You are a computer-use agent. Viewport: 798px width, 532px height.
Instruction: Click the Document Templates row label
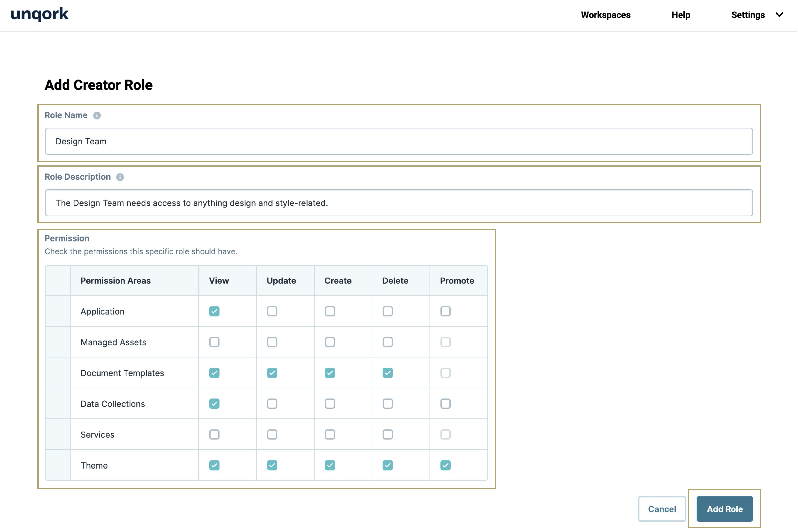(x=122, y=373)
